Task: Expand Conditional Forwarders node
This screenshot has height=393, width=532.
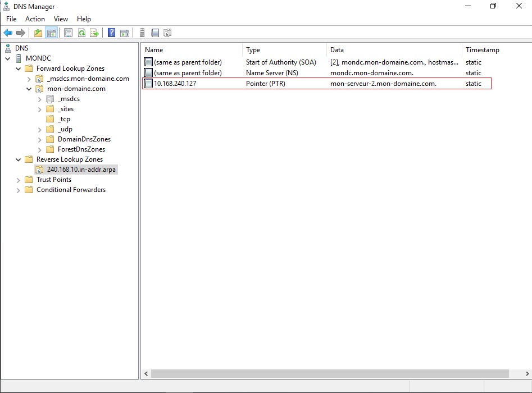Action: [19, 190]
